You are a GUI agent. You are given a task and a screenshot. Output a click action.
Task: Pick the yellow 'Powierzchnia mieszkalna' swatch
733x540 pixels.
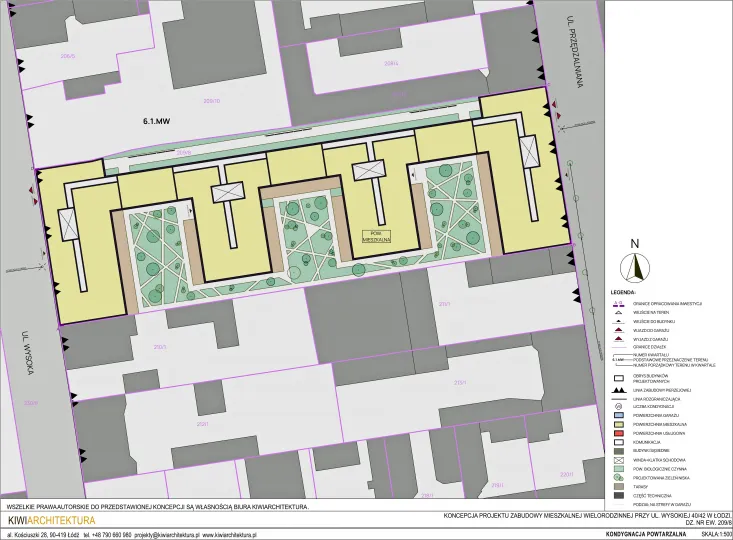pos(619,422)
